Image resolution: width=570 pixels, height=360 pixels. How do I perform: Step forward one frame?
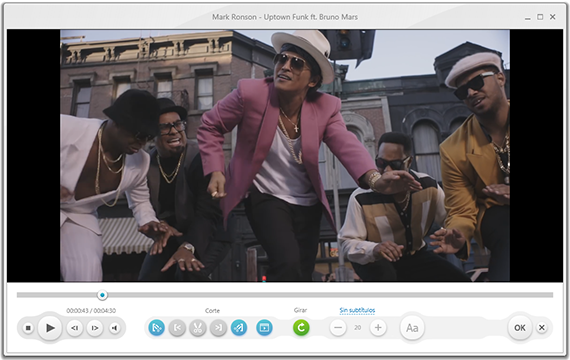pyautogui.click(x=95, y=328)
